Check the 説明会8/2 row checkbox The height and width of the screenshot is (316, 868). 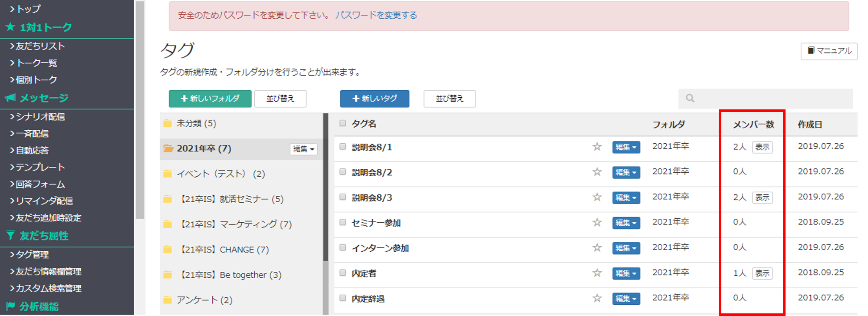pos(343,172)
